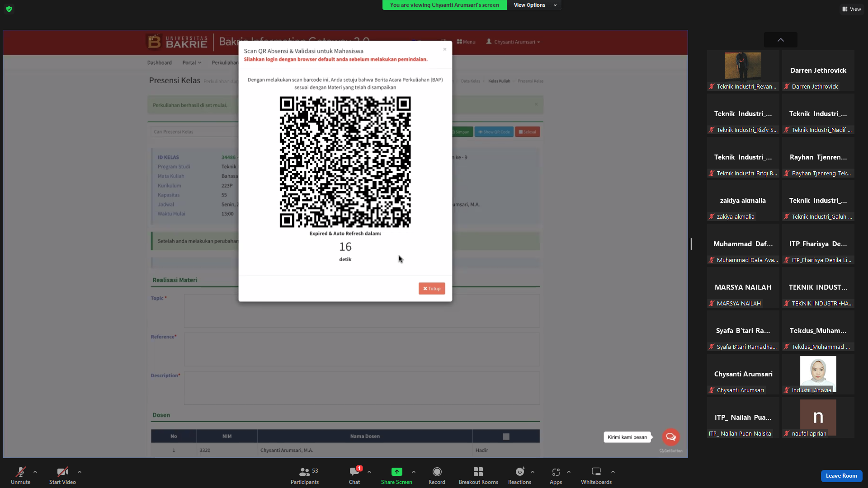The image size is (868, 488).
Task: Click the MARSYA NAILAH participant tile
Action: [x=743, y=287]
